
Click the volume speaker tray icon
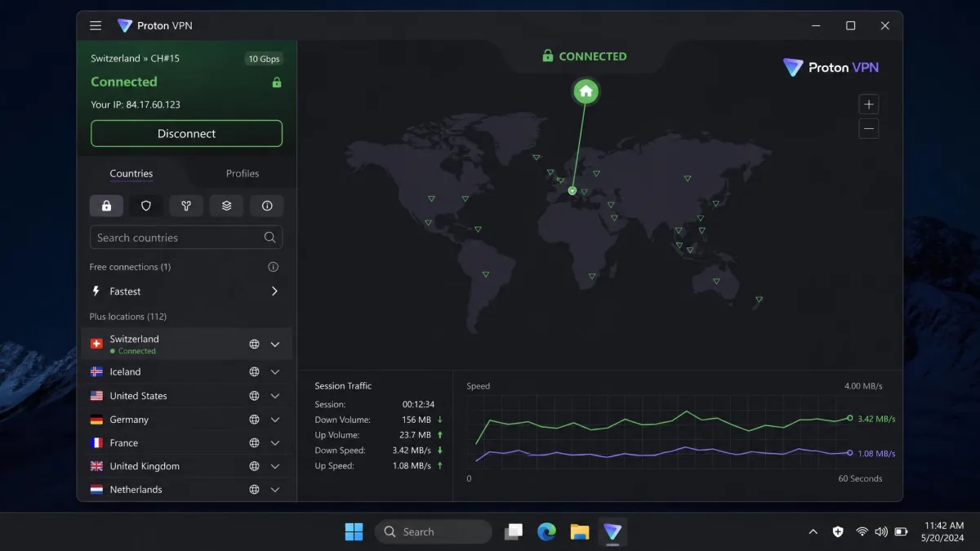point(881,531)
